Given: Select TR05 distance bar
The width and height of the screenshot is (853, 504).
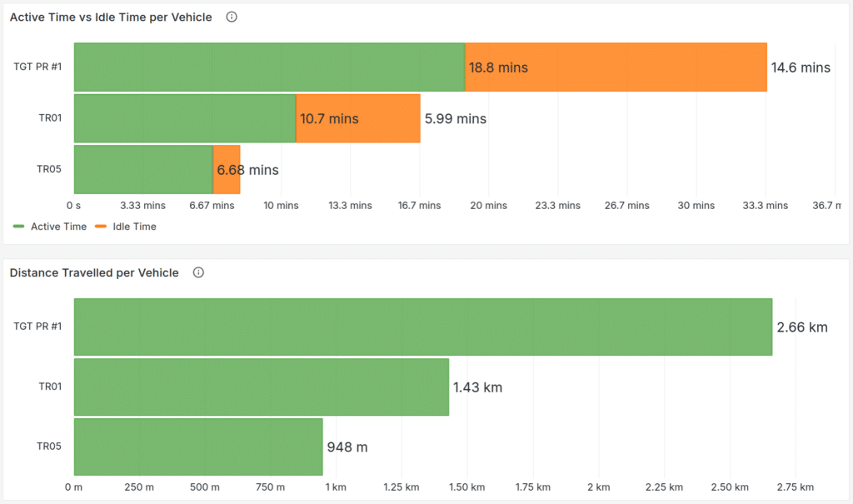Looking at the screenshot, I should [198, 447].
